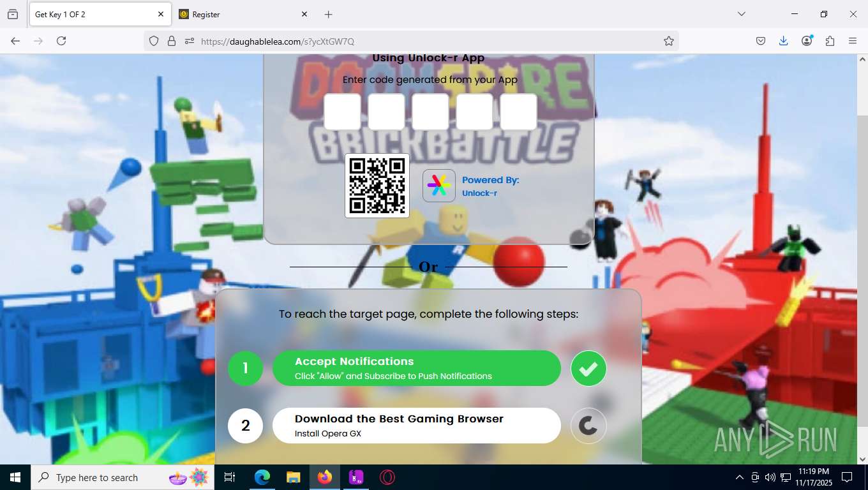868x490 pixels.
Task: Click the first code digit box
Action: point(342,112)
